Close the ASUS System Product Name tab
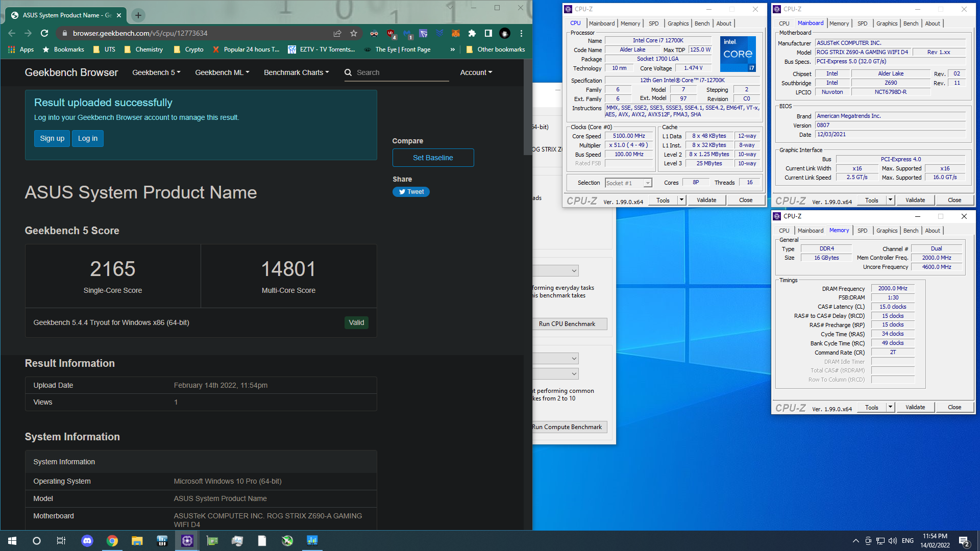This screenshot has height=551, width=980. click(119, 15)
